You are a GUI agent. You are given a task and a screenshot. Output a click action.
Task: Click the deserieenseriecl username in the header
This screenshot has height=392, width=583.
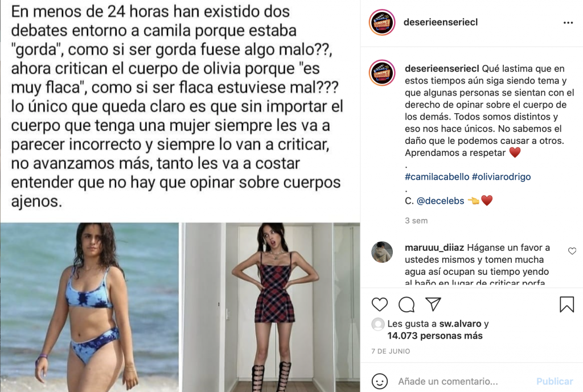point(441,22)
